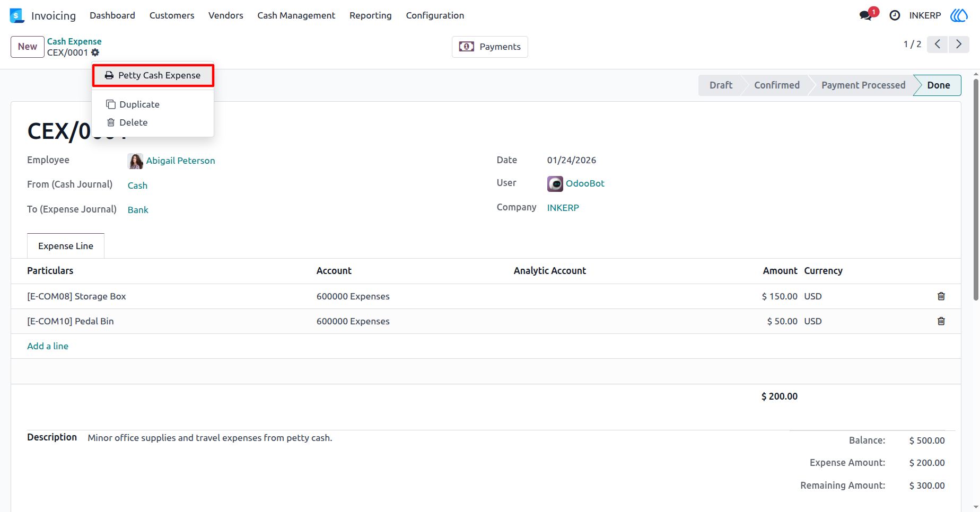Print the Petty Cash Expense report
The height and width of the screenshot is (512, 980).
[153, 75]
